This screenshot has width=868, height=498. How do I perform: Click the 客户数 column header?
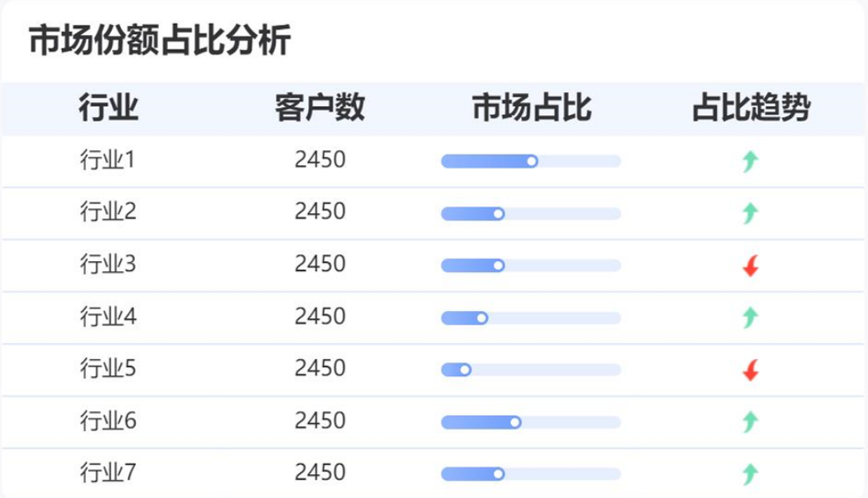click(320, 109)
